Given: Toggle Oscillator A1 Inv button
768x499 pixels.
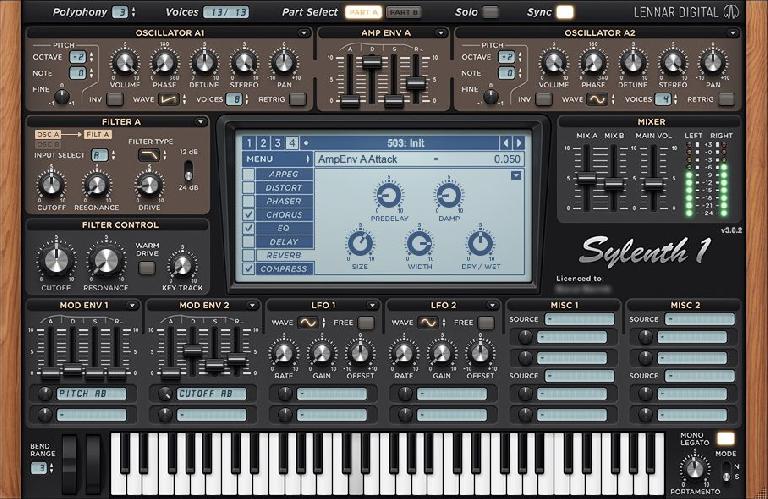Looking at the screenshot, I should (114, 99).
